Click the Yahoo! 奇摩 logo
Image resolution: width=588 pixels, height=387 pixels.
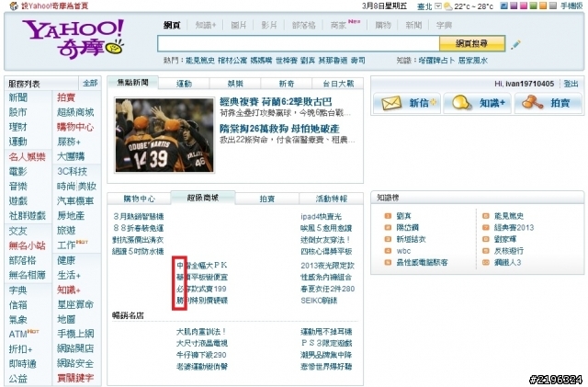click(x=73, y=39)
